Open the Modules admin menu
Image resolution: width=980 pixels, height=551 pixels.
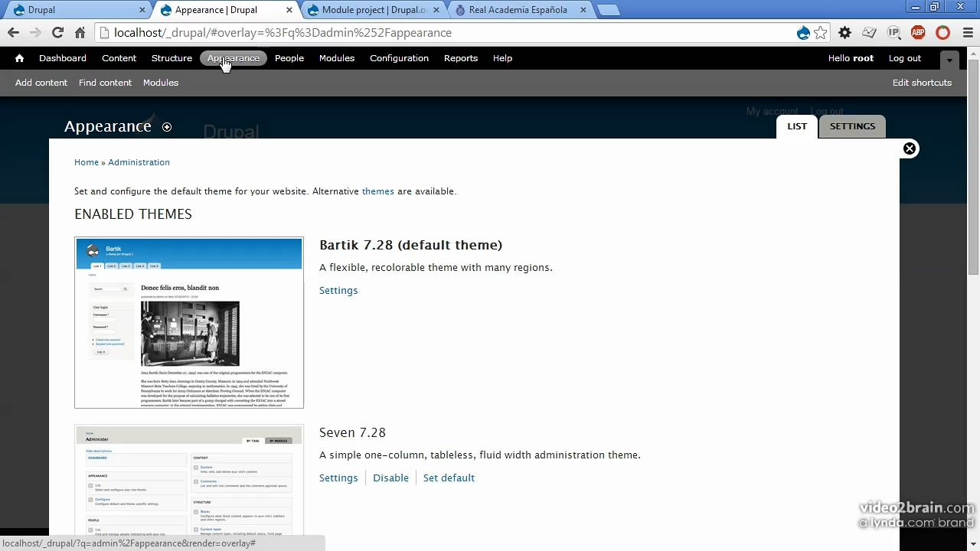(337, 58)
